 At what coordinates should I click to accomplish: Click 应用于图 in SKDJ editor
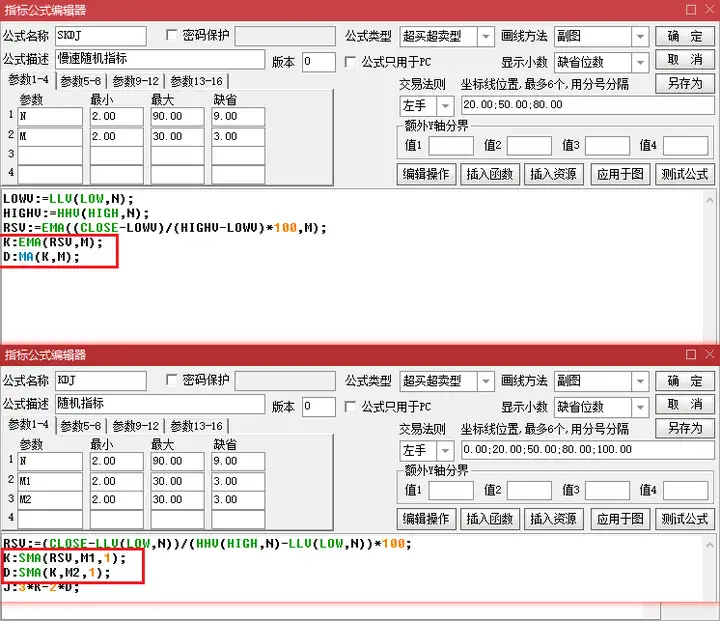coord(620,174)
